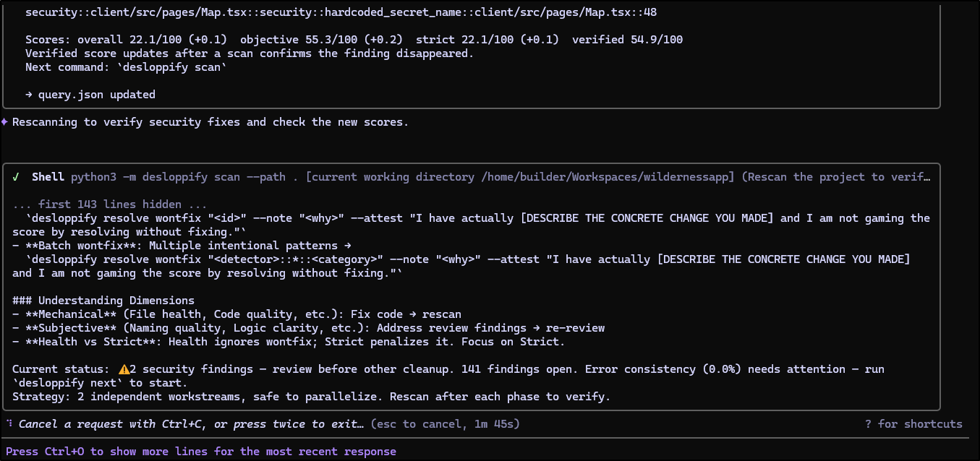Click Press Ctrl+O to show more lines
Screen dimensions: 980x461
pos(201,452)
